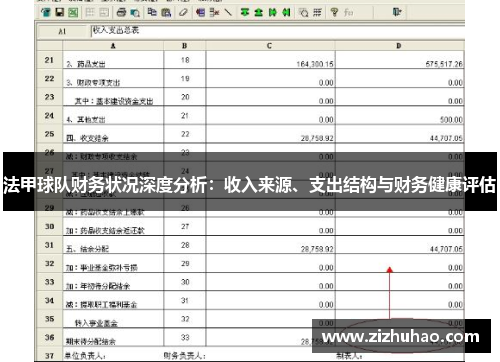Click the 财务负责人 label cell
This screenshot has width=500, height=362.
click(x=184, y=356)
